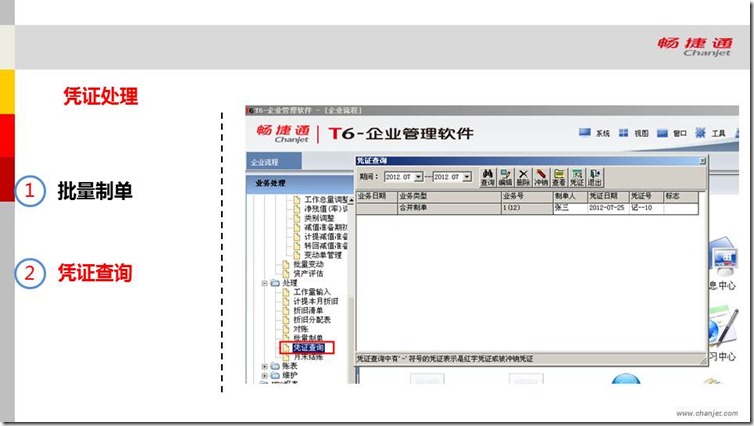Click the 凭证日期 column header
This screenshot has height=426, width=754.
[x=609, y=196]
